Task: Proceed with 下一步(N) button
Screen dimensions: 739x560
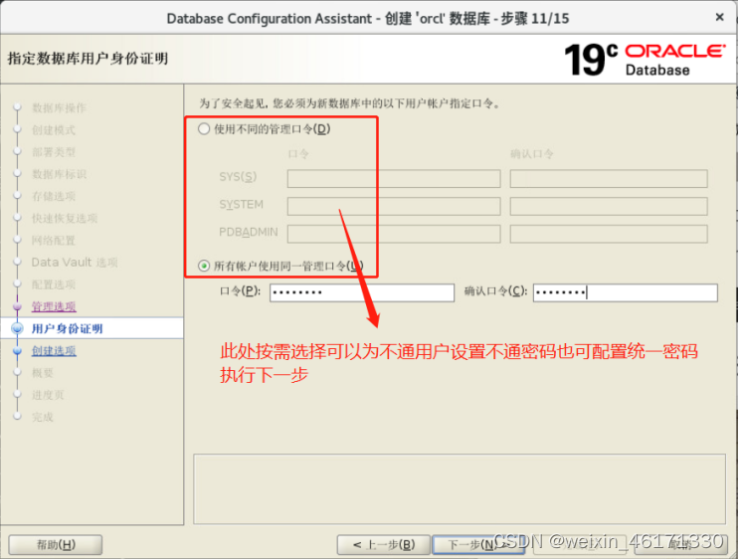Action: [x=478, y=545]
